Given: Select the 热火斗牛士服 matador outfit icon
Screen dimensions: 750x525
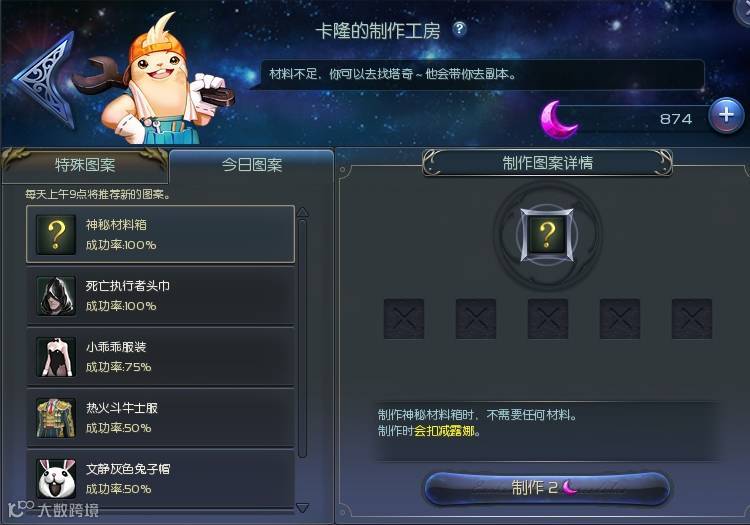Looking at the screenshot, I should coord(56,418).
